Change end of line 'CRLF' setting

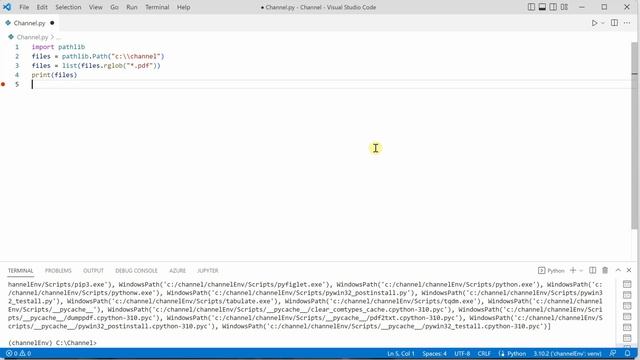coord(484,353)
